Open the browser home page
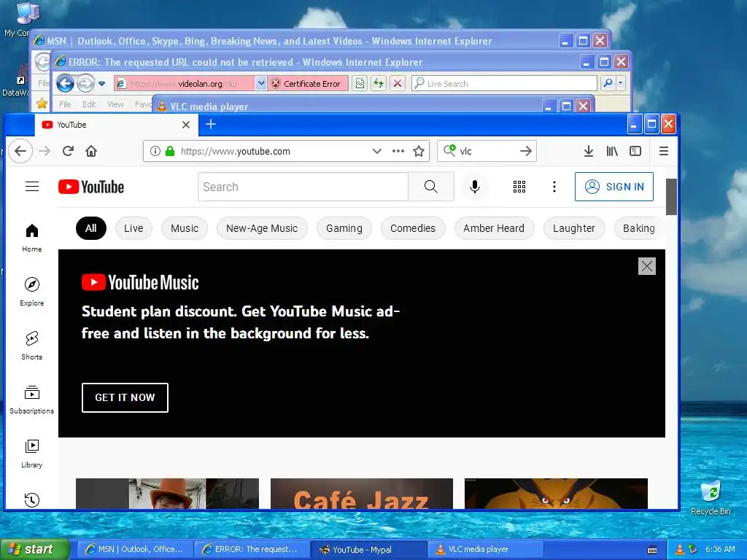Image resolution: width=747 pixels, height=560 pixels. click(x=91, y=152)
